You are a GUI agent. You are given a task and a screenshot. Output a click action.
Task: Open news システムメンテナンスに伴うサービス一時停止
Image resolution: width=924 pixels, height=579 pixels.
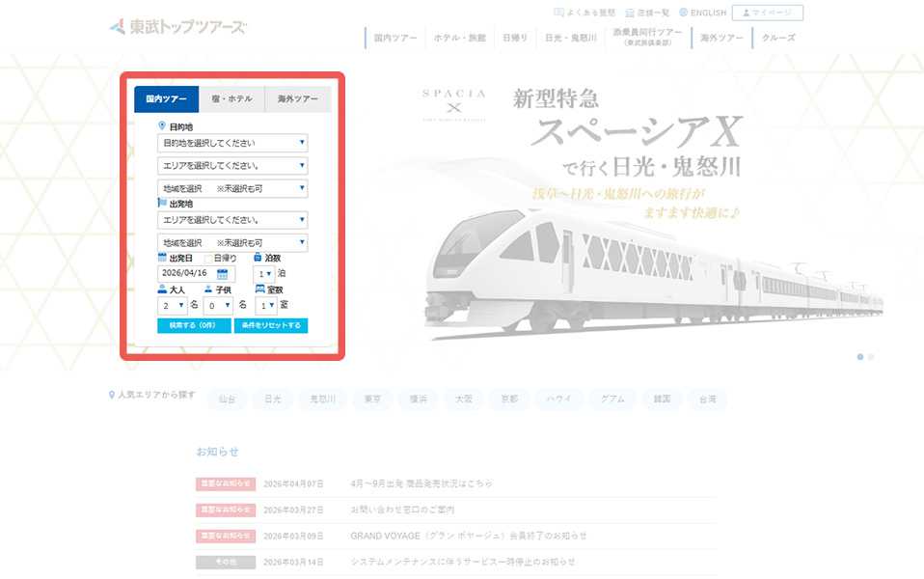point(463,562)
